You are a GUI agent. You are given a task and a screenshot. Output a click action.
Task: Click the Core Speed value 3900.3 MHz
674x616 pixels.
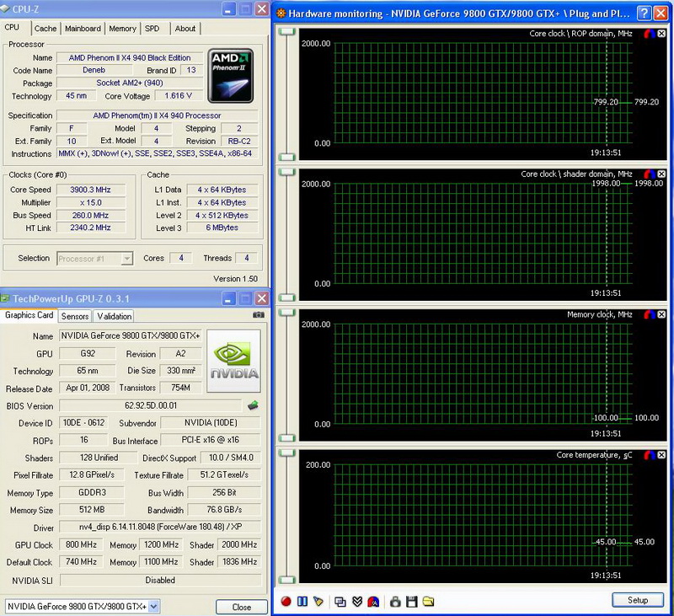coord(91,190)
